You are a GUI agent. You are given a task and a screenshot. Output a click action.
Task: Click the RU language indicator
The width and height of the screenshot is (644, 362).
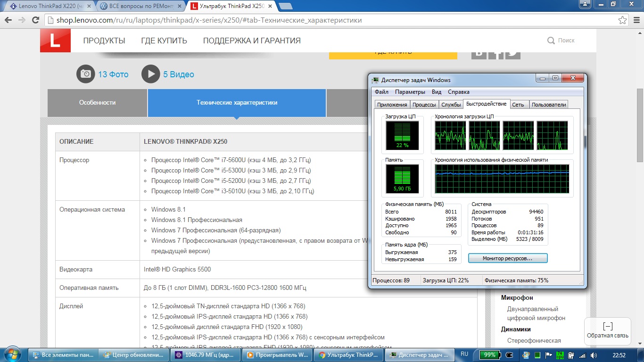[464, 354]
